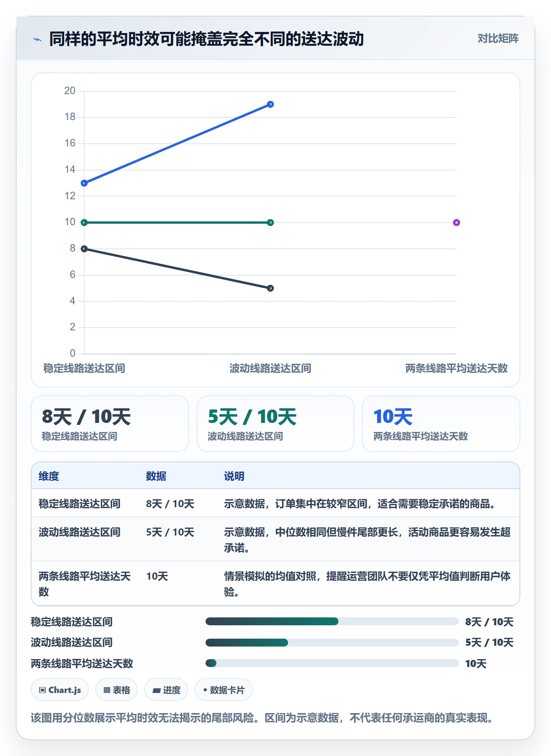Viewport: 551px width, 756px height.
Task: Click description starting 示意数据，订单集中
Action: pyautogui.click(x=360, y=504)
